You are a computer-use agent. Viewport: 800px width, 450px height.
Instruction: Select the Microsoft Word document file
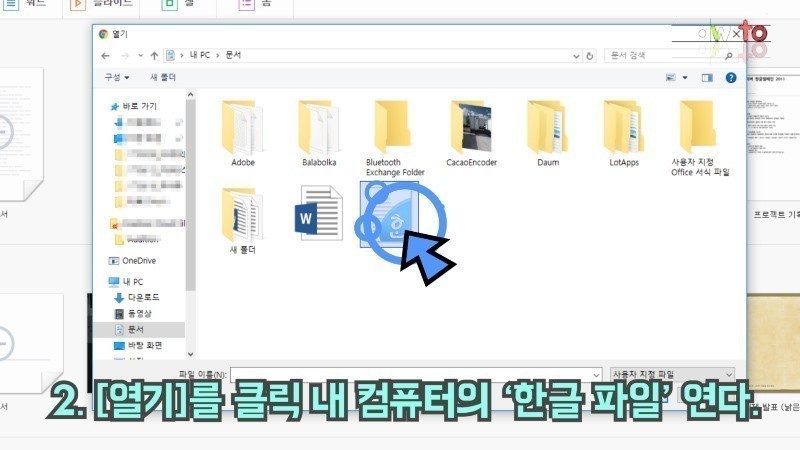point(318,213)
